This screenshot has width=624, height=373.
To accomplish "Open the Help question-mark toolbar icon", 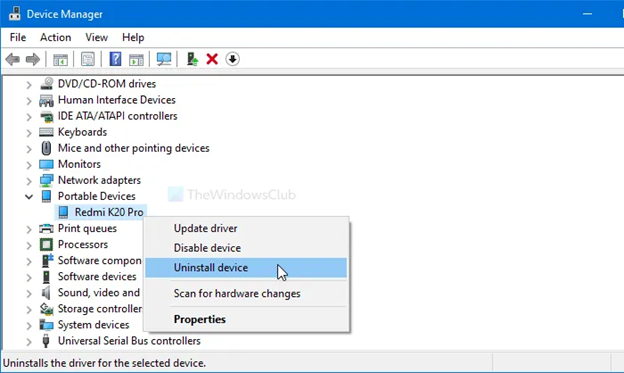I will coord(115,59).
